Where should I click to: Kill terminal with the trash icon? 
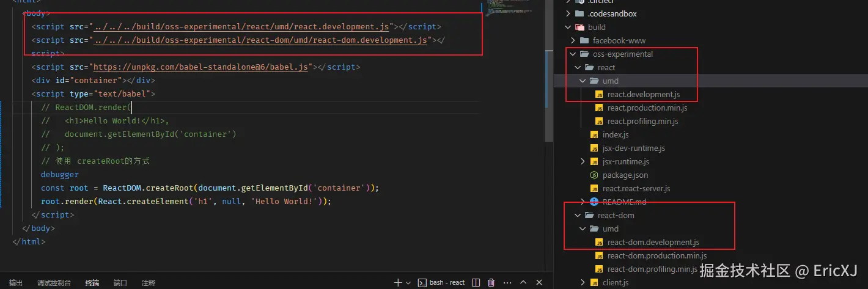(491, 282)
